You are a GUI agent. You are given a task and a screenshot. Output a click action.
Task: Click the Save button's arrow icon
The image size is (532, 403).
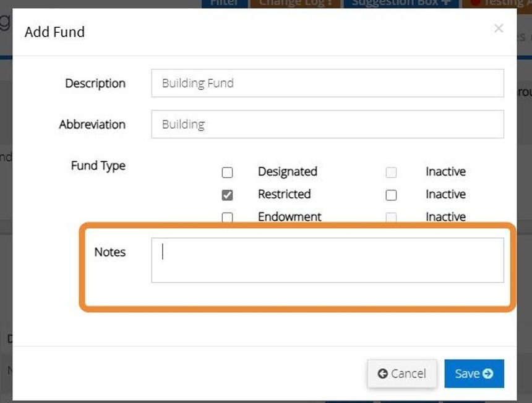[x=488, y=373]
